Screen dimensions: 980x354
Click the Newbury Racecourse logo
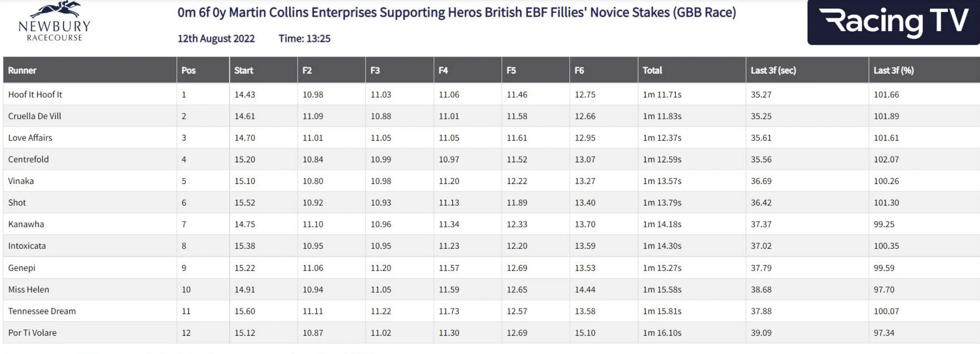click(x=55, y=21)
